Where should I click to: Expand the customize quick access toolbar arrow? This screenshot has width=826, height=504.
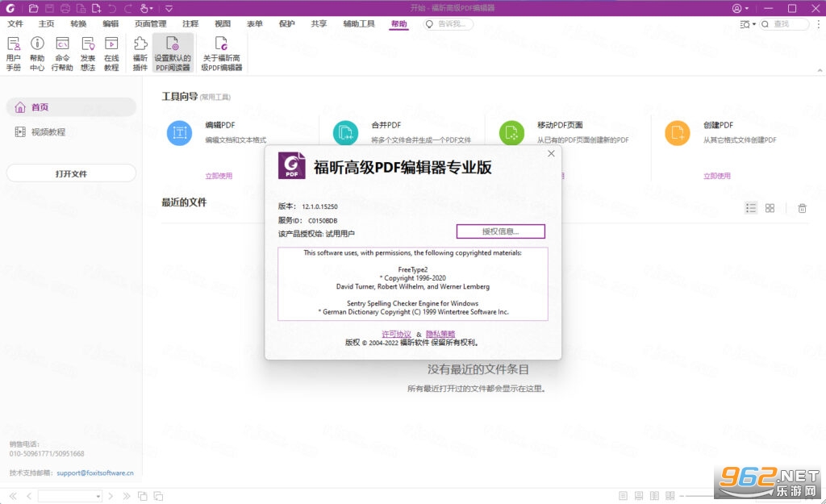[x=169, y=8]
